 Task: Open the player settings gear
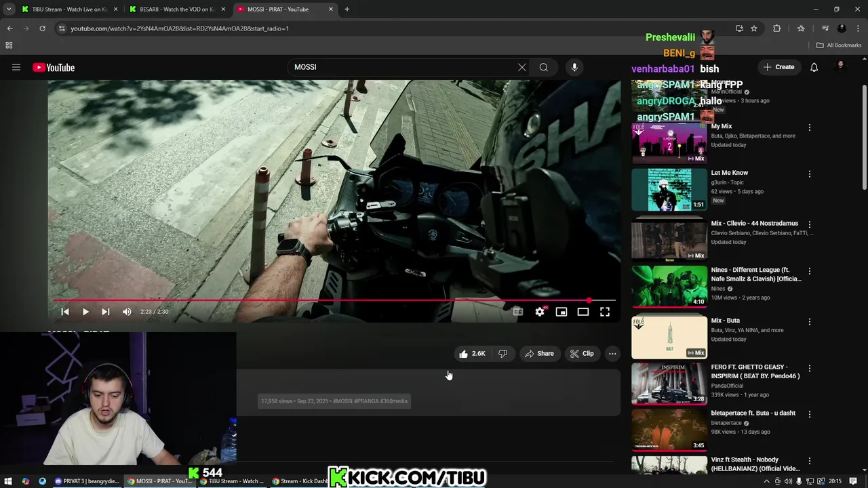[x=540, y=312]
